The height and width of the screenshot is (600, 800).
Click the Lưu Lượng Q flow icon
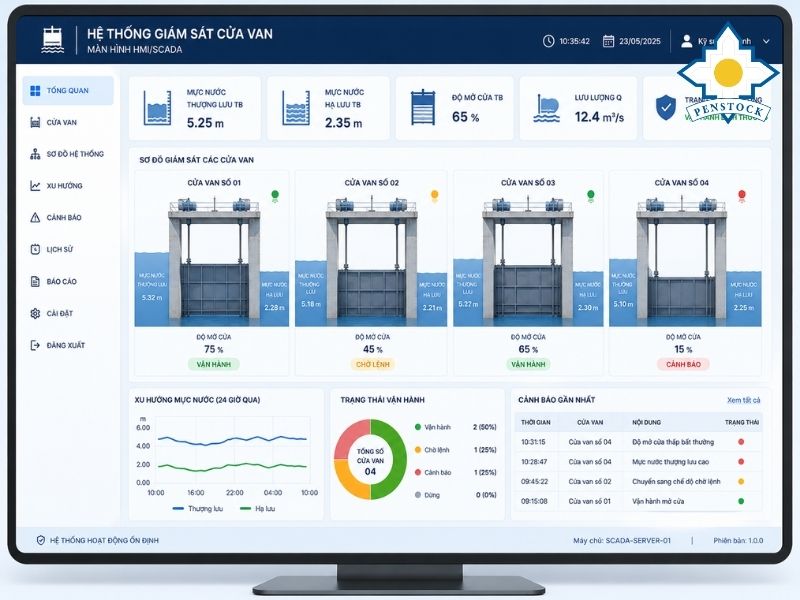pos(547,108)
